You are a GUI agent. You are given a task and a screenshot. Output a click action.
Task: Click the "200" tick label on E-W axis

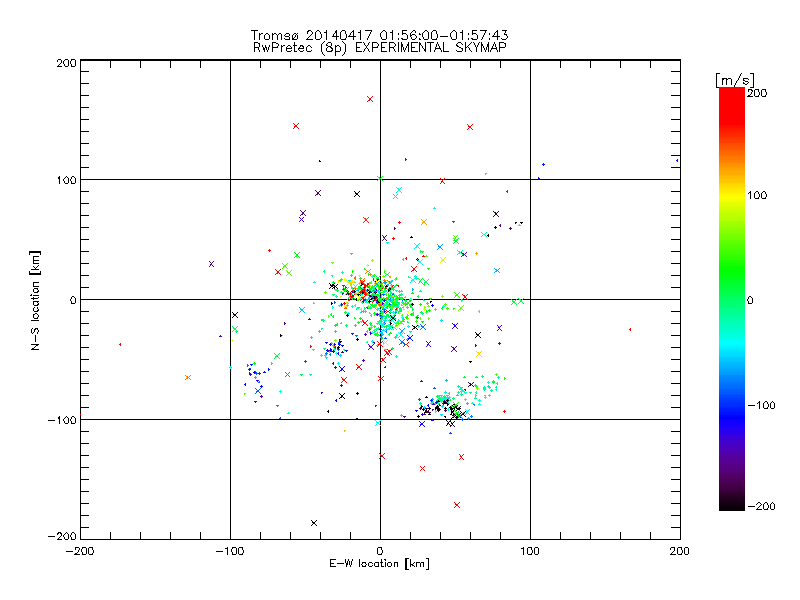(680, 551)
